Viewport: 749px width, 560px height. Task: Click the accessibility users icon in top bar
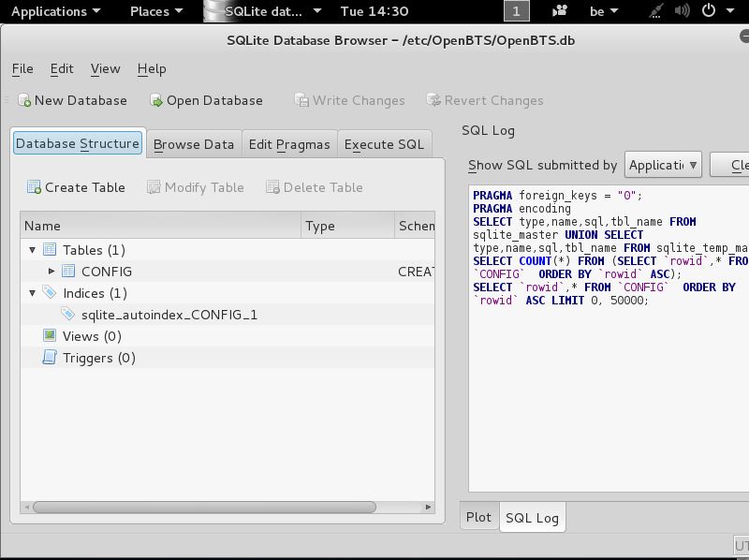[560, 11]
